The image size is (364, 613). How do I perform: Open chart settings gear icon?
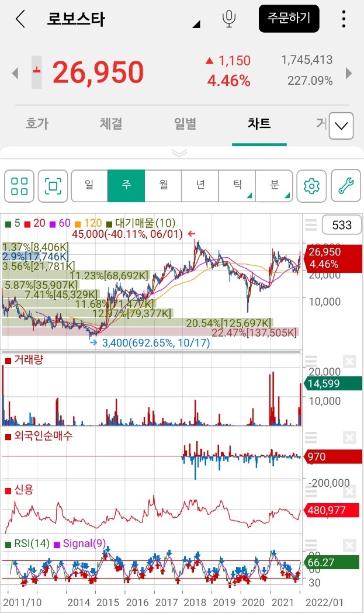(311, 186)
